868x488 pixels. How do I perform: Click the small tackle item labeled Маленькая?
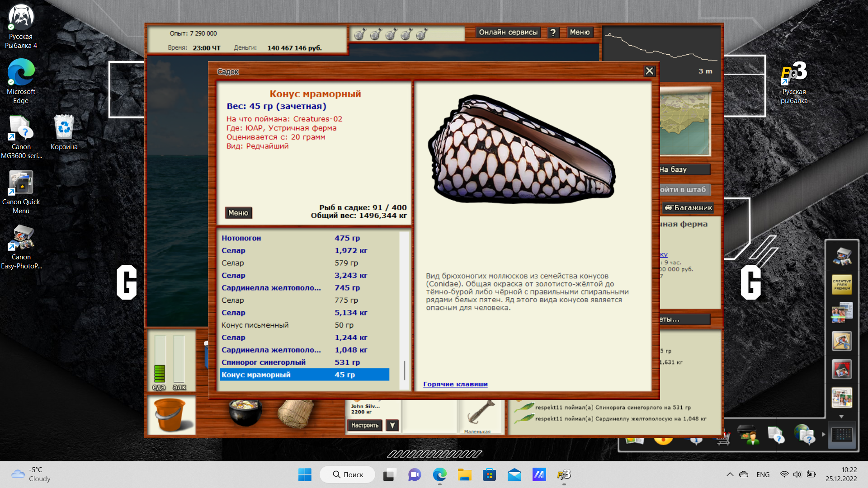[480, 416]
